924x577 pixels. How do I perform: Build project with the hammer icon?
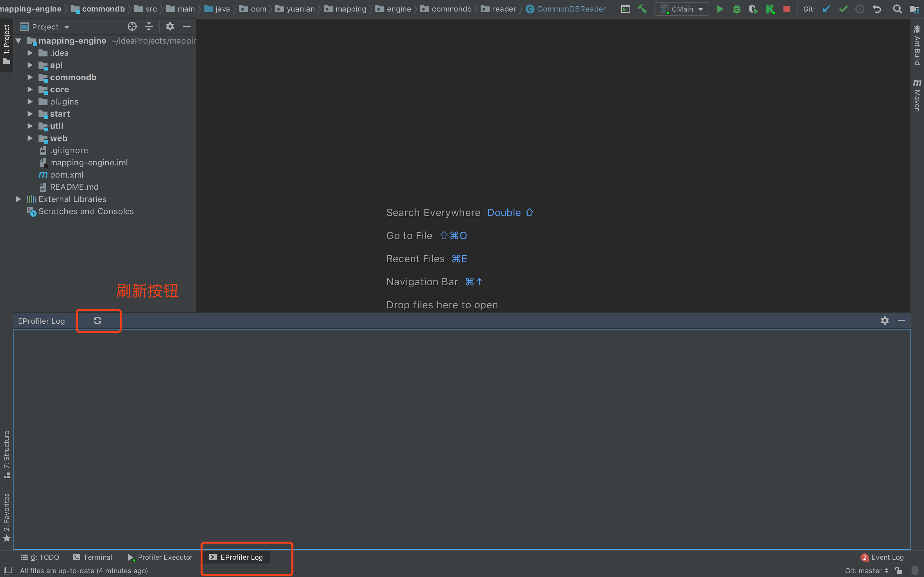pos(642,9)
